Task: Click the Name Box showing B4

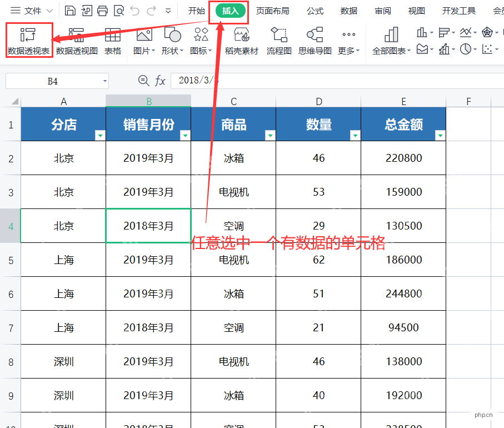Action: [x=53, y=81]
